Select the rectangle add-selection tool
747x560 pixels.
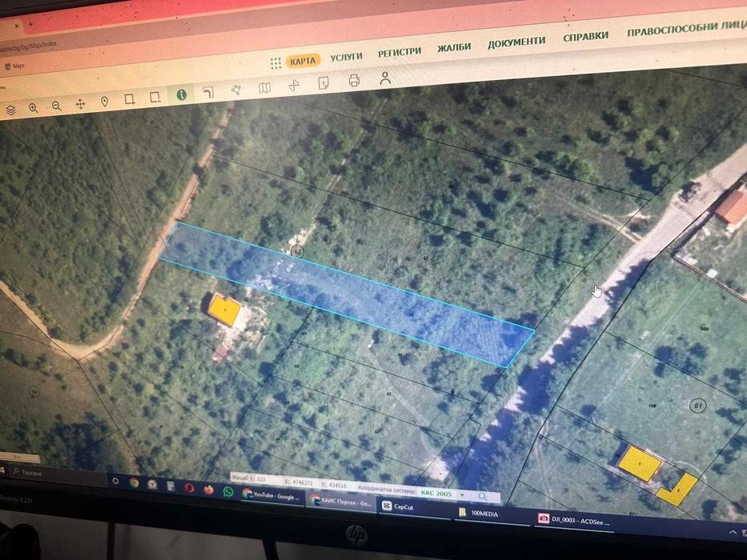pos(129,99)
